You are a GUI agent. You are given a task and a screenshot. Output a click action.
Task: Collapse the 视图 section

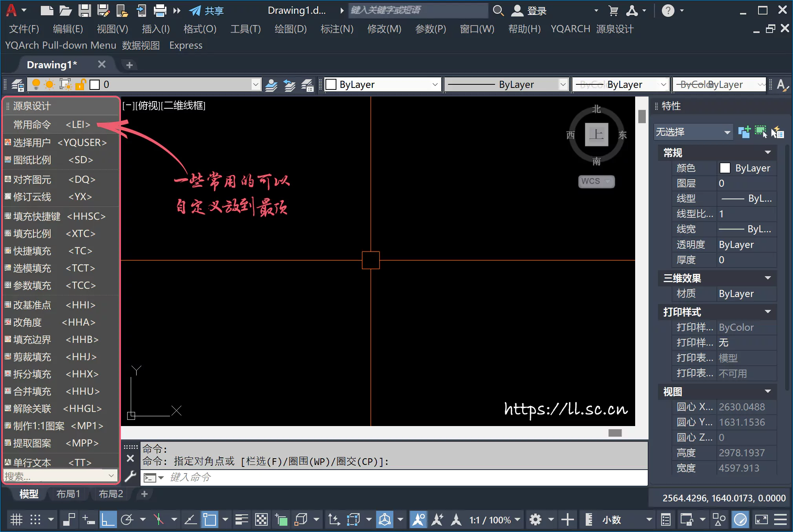pyautogui.click(x=768, y=392)
